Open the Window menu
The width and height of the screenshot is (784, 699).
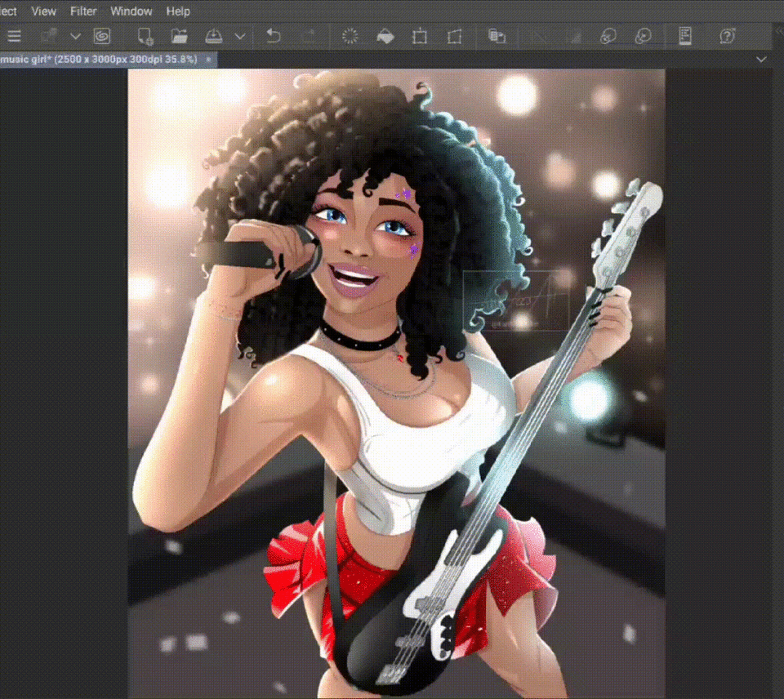tap(131, 11)
